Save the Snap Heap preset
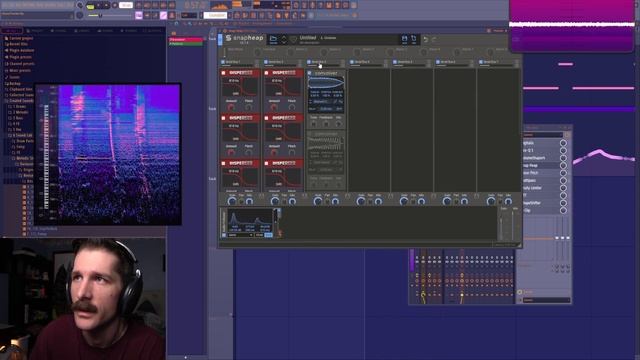Image resolution: width=640 pixels, height=360 pixels. (404, 39)
